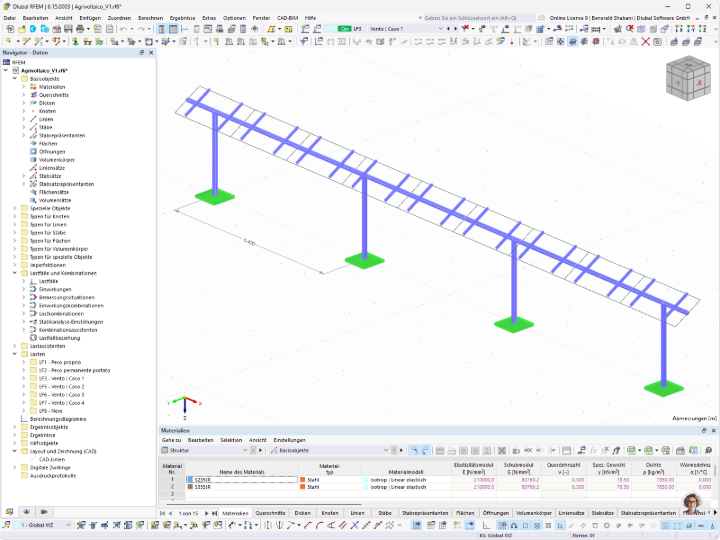
Task: Click the new line icon in second toolbar
Action: pyautogui.click(x=26, y=42)
